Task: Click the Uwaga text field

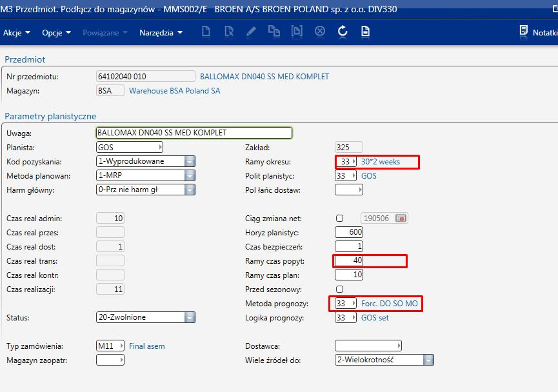Action: (194, 133)
